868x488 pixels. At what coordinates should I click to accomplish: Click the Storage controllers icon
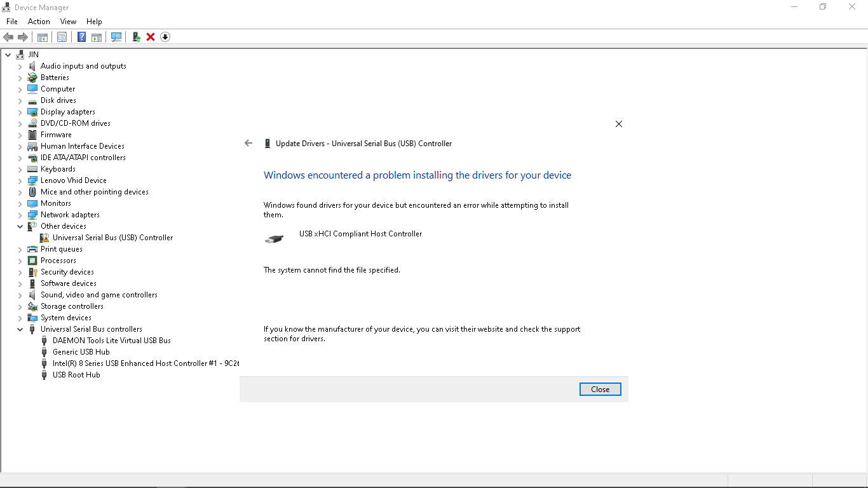pyautogui.click(x=32, y=306)
